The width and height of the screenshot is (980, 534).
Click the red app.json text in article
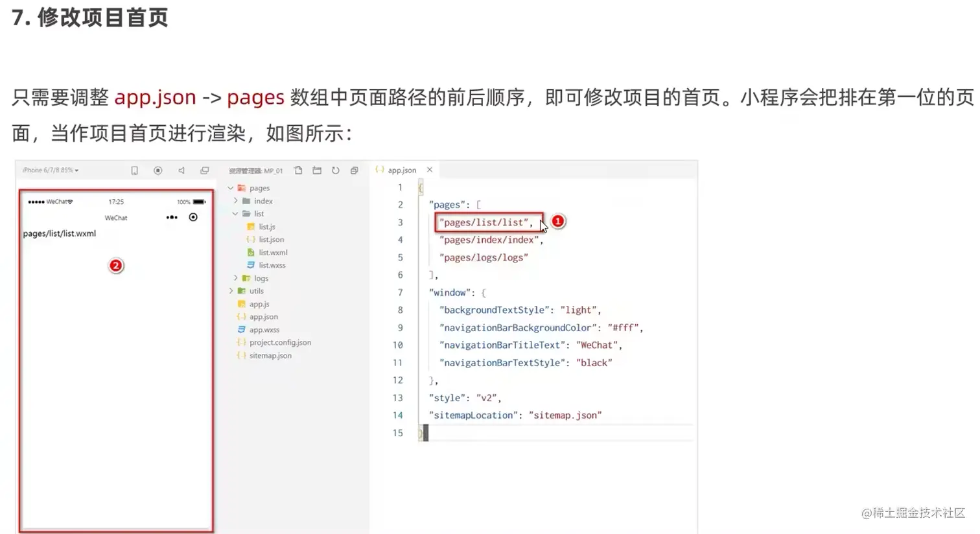[x=155, y=97]
